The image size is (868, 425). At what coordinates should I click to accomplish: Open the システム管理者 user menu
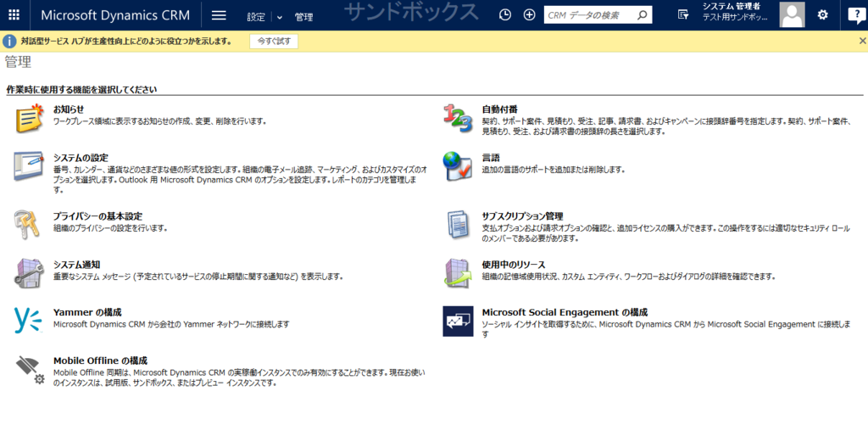coord(735,12)
